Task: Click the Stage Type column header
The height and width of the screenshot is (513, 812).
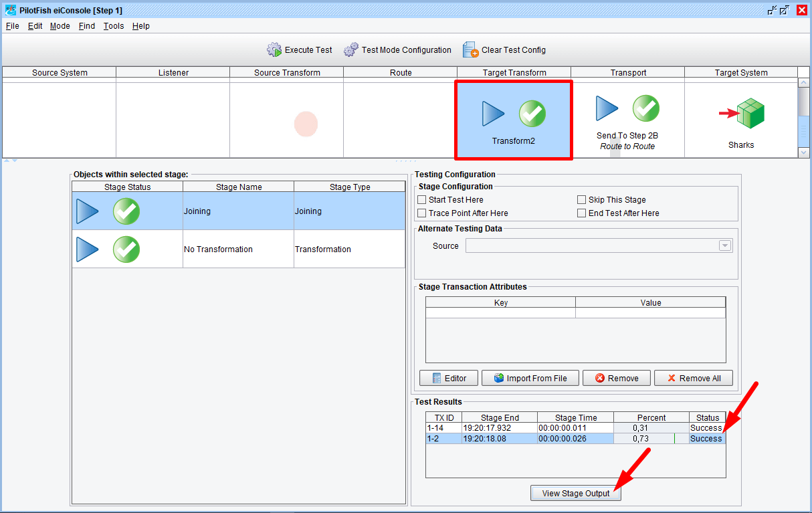Action: click(x=350, y=187)
